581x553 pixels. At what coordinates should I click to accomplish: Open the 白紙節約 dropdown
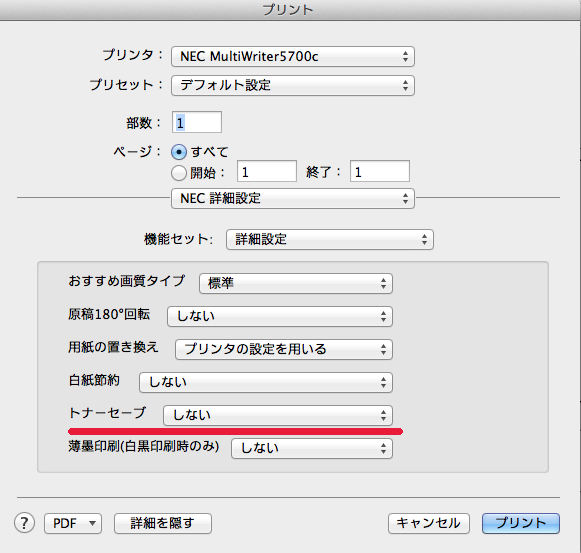(266, 383)
